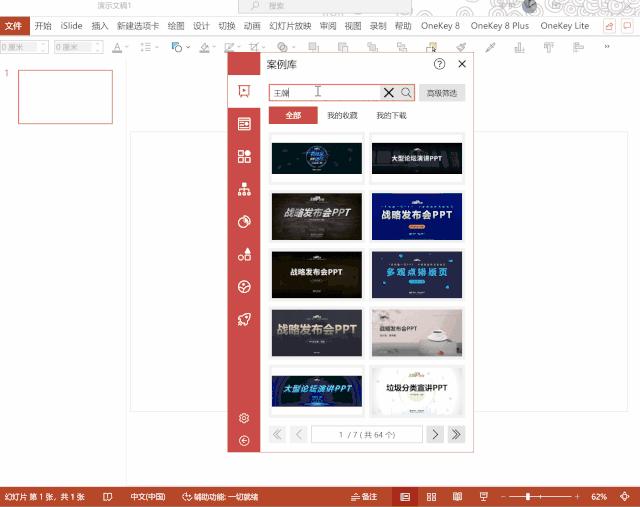Click the align bottom icon
The width and height of the screenshot is (640, 507).
coord(519,47)
